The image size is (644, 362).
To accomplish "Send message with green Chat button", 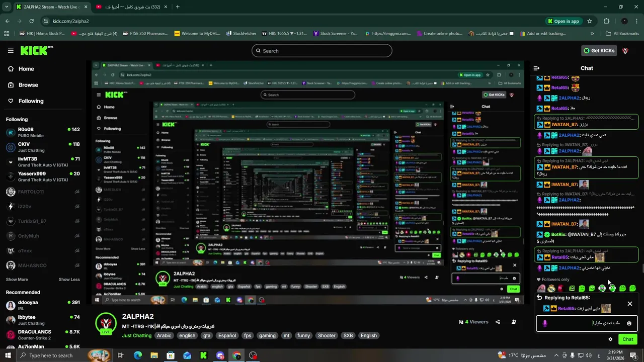I will pos(628,339).
